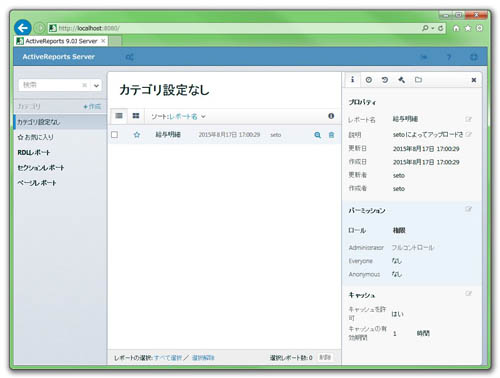Screen dimensions: 500x378
Task: Click the browser back arrow button
Action: [23, 28]
